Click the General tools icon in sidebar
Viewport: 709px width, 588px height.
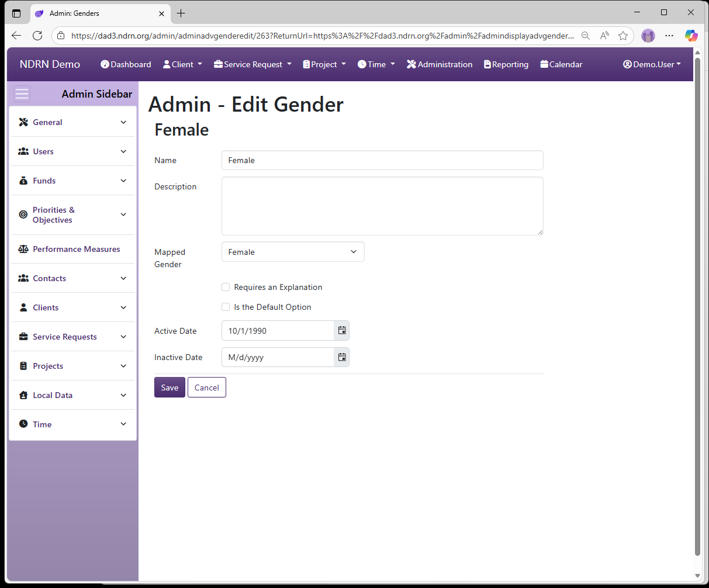pyautogui.click(x=23, y=122)
